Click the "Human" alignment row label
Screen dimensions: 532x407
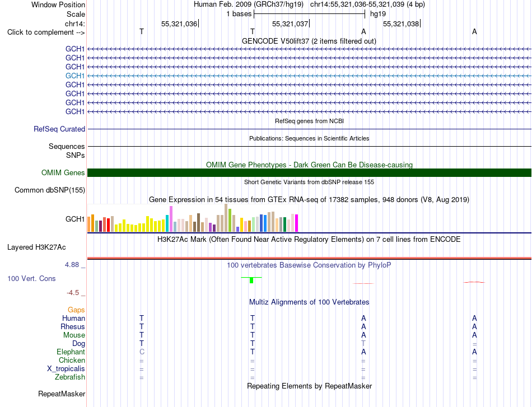(x=73, y=318)
